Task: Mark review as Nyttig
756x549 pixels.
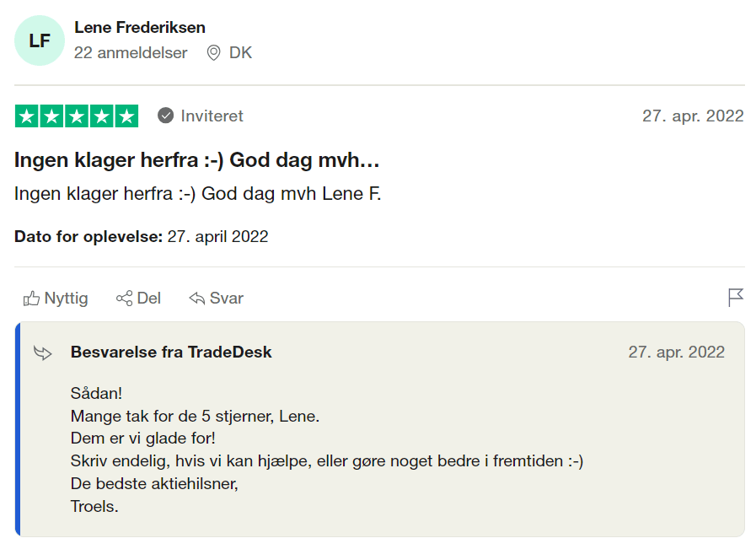Action: (x=56, y=299)
